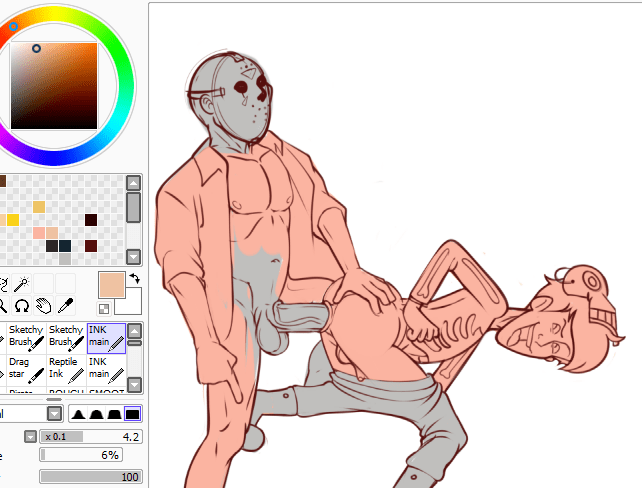Select the flat square brush edge shape
Image resolution: width=642 pixels, height=488 pixels.
[x=132, y=414]
